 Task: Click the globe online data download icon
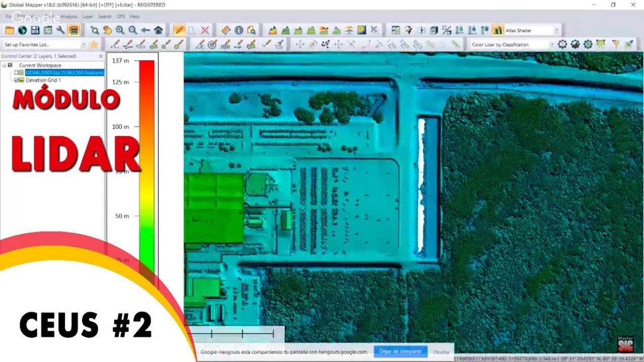(x=22, y=30)
